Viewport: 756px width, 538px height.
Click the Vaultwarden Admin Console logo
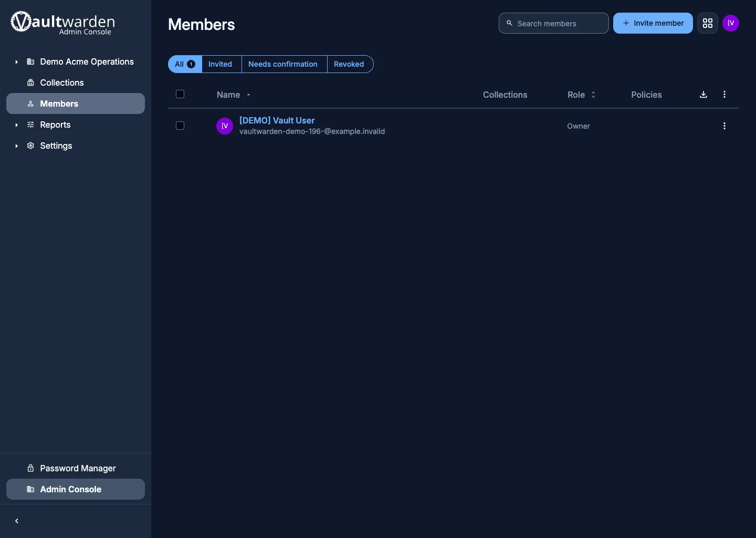pyautogui.click(x=63, y=23)
